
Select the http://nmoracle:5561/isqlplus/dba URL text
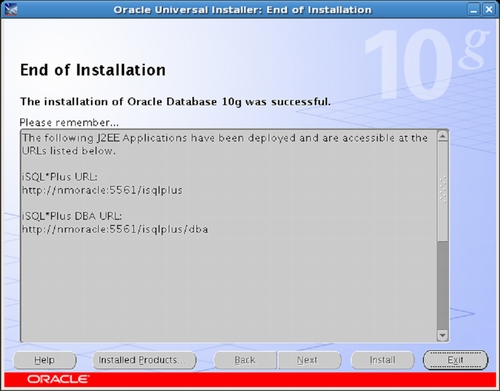115,230
